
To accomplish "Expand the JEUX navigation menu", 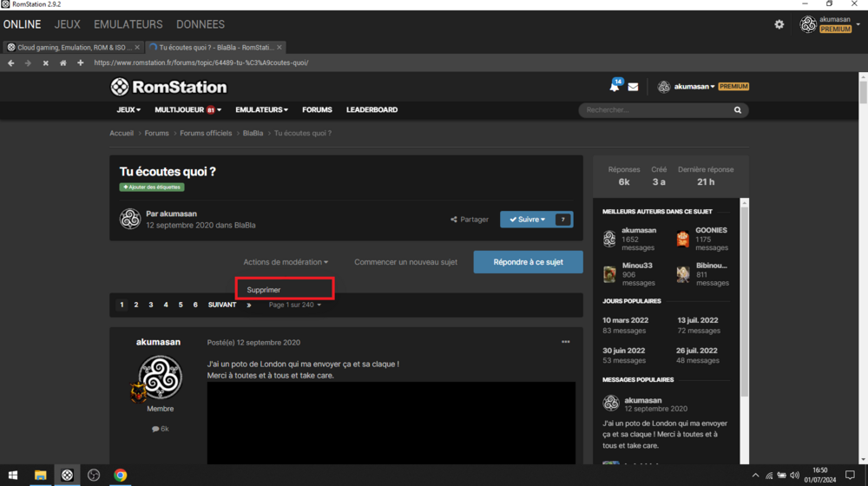I will coord(128,110).
